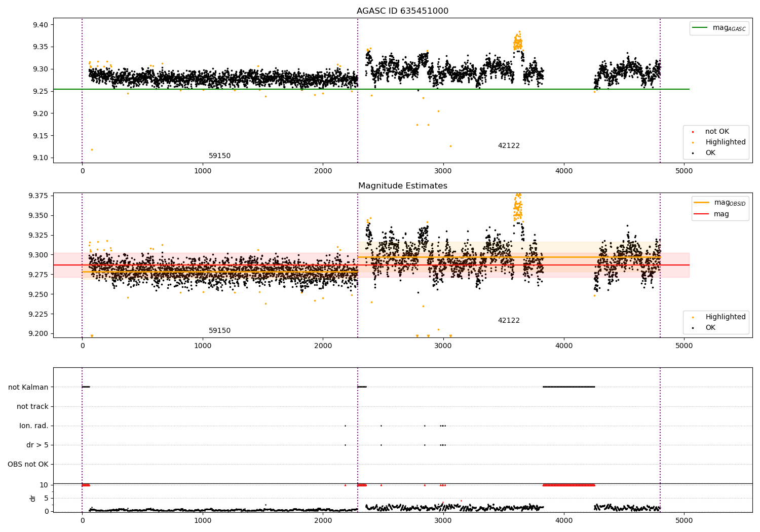The image size is (760, 532).
Task: Click 'Highlighted' in the AGASC ID plot legend
Action: click(726, 142)
